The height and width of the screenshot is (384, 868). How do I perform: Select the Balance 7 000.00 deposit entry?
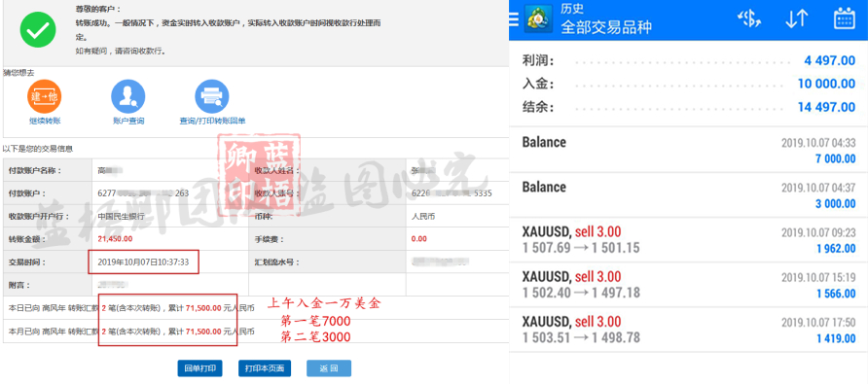[689, 150]
